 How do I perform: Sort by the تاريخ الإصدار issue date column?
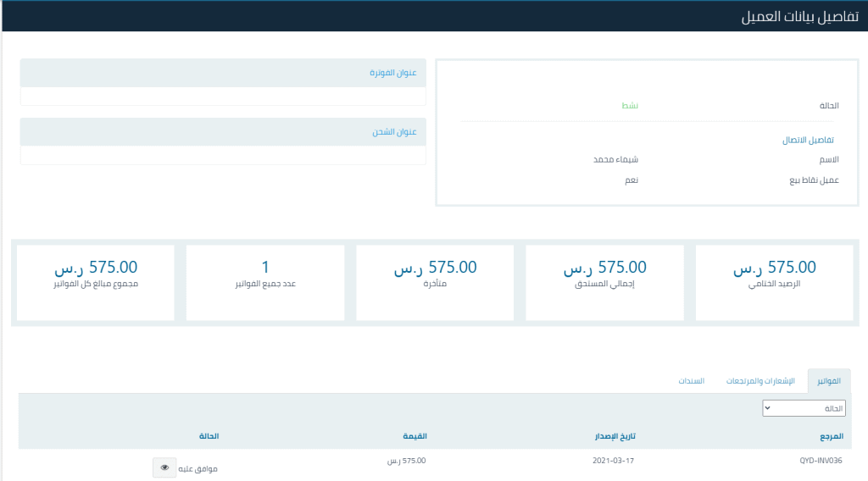(615, 437)
